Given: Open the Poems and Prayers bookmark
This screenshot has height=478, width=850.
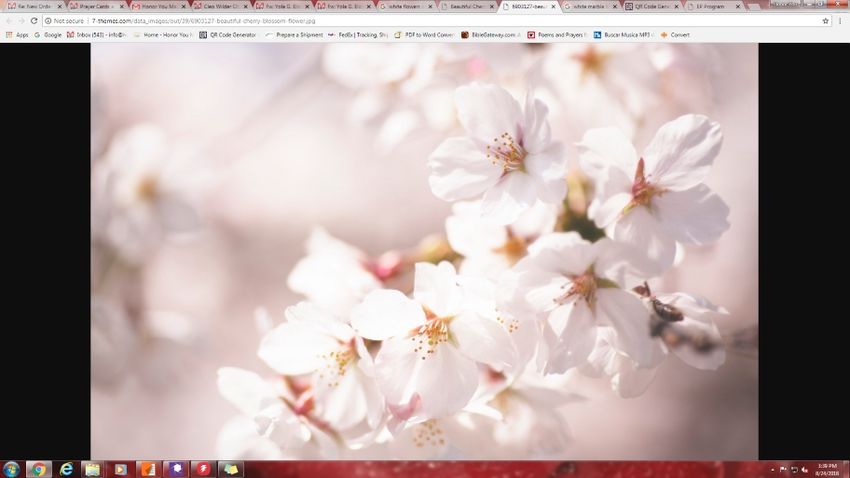Looking at the screenshot, I should pyautogui.click(x=557, y=35).
